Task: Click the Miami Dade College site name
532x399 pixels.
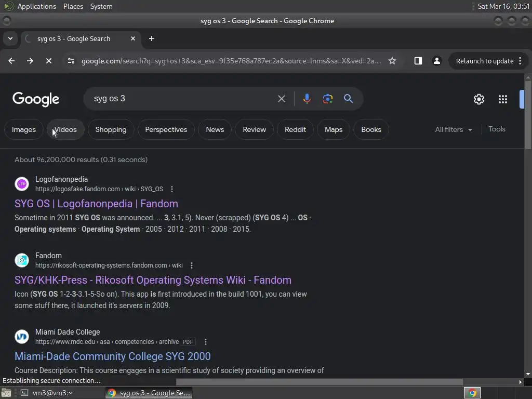Action: tap(68, 332)
